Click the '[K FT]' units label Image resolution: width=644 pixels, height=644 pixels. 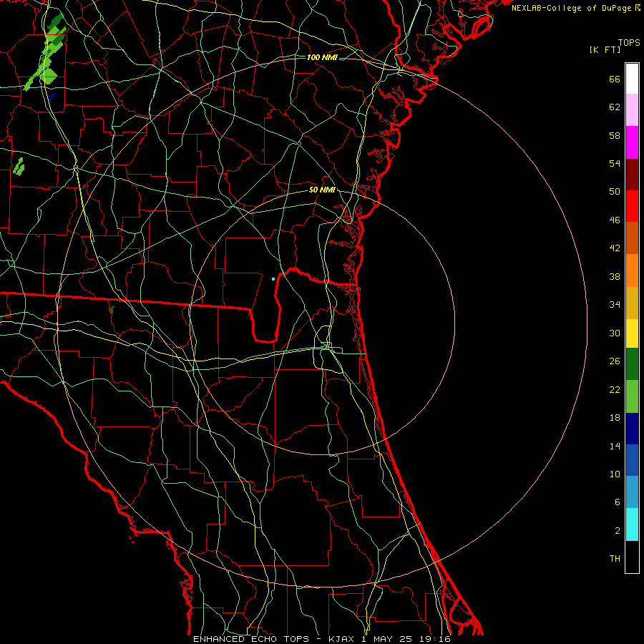point(605,49)
